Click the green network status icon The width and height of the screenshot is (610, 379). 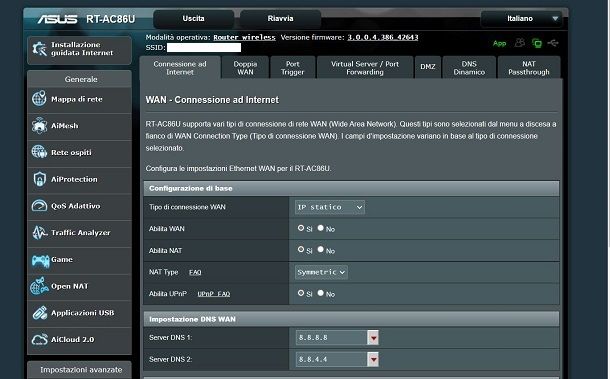(537, 43)
